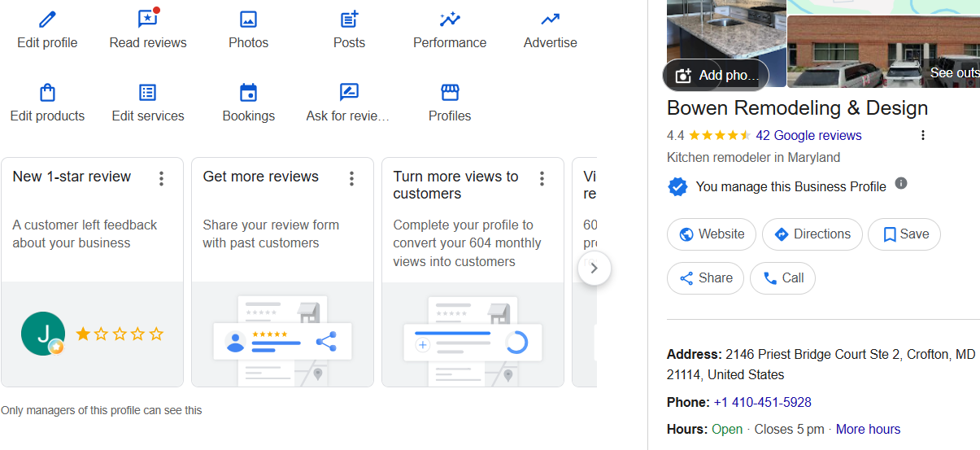Click Only managers of this profile note

coord(102,410)
